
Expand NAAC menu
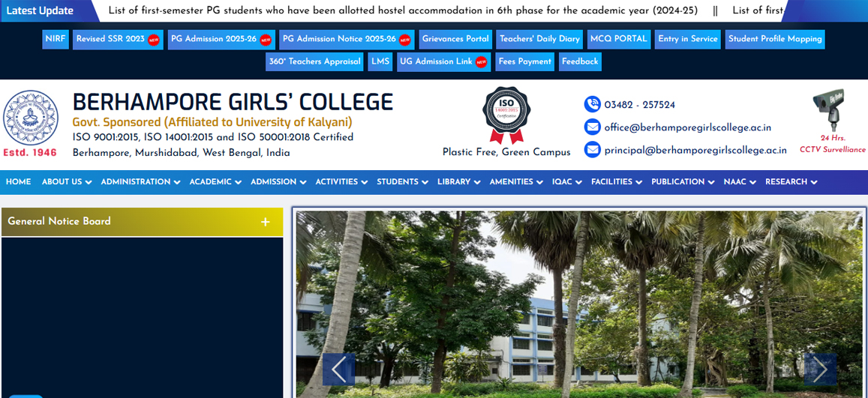(x=740, y=182)
